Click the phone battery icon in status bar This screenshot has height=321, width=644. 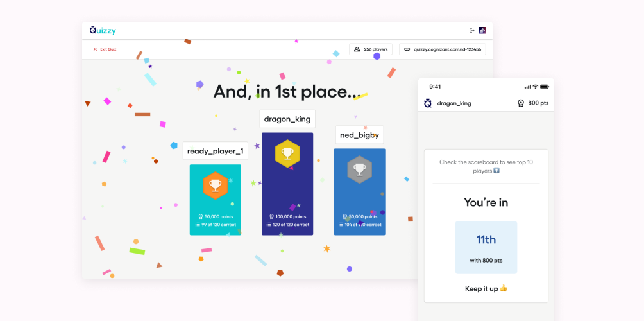(x=545, y=87)
